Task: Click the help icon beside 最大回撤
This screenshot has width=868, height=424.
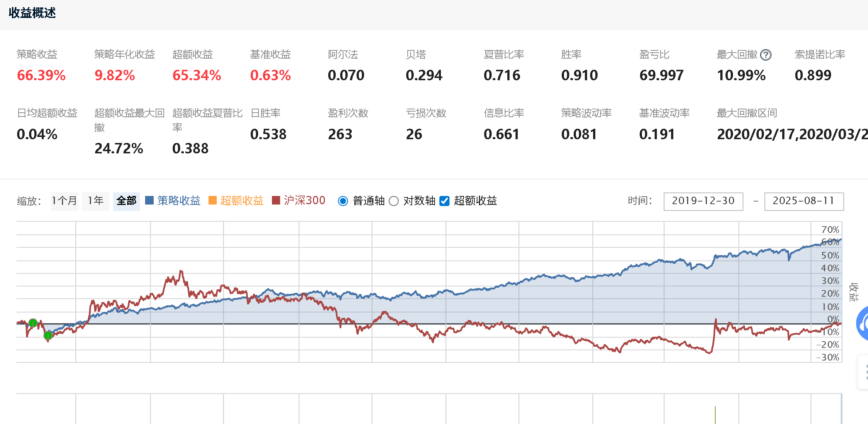Action: click(765, 55)
